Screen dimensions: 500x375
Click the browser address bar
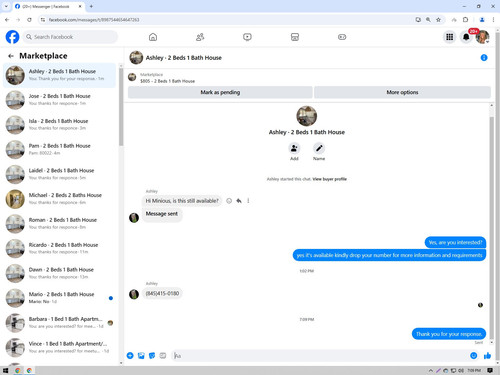coord(227,20)
